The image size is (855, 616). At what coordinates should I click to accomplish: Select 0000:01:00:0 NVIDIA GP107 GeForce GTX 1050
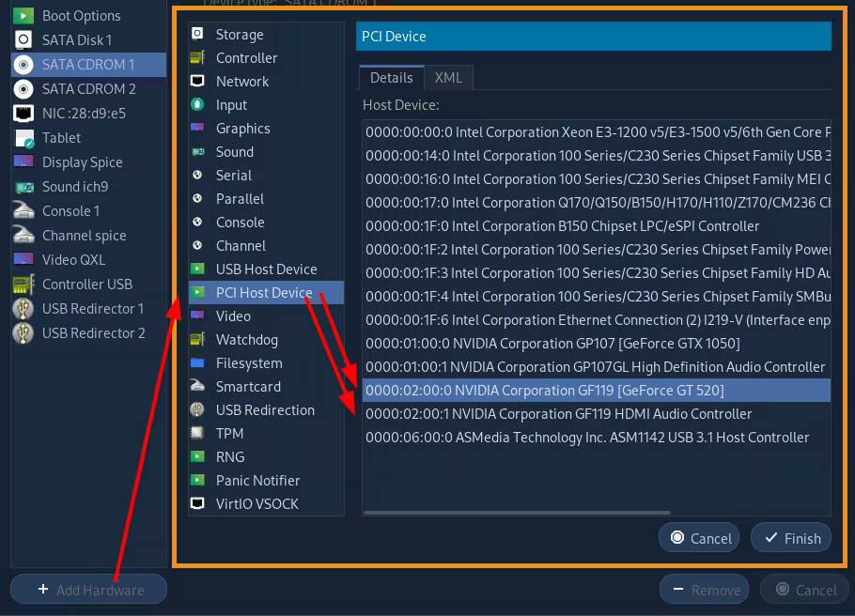597,343
